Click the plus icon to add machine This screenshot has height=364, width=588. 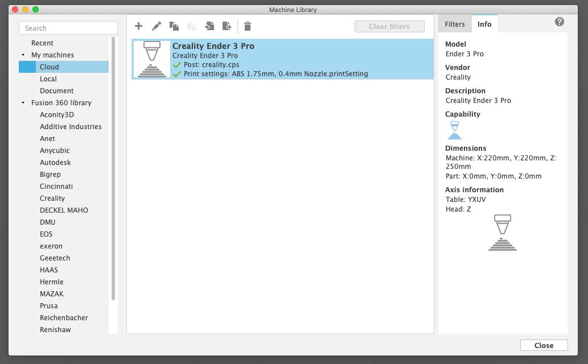138,26
